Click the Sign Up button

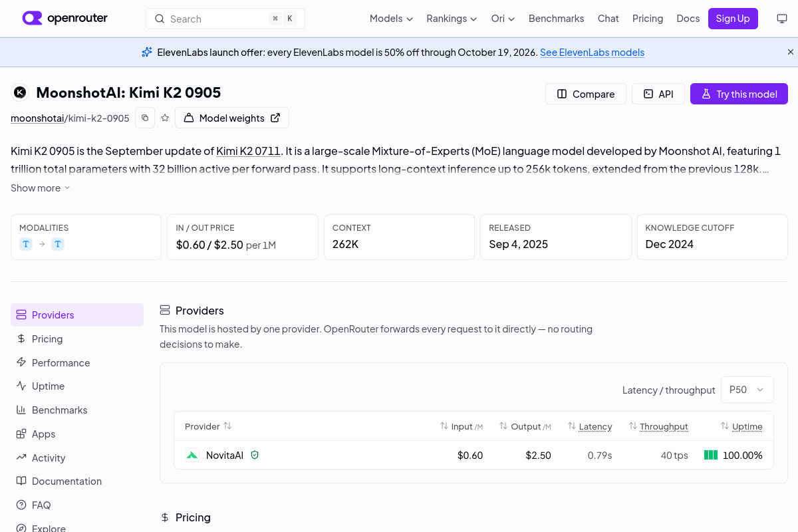(x=733, y=19)
